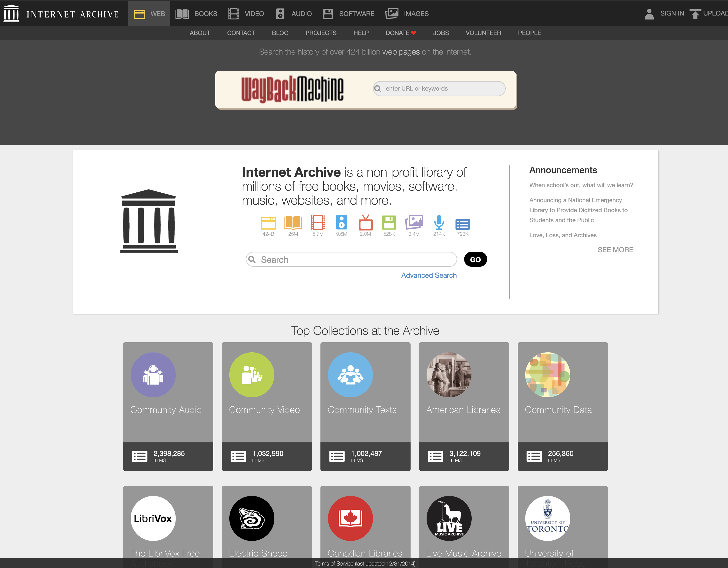Click the red TV icon labeled 2.0M
The width and height of the screenshot is (728, 568).
click(x=365, y=223)
